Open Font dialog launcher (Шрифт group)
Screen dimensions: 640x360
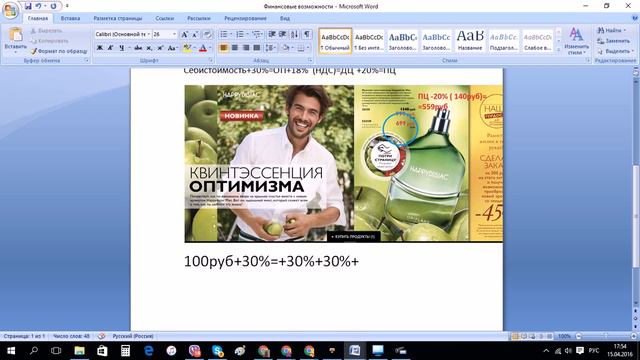click(x=212, y=60)
